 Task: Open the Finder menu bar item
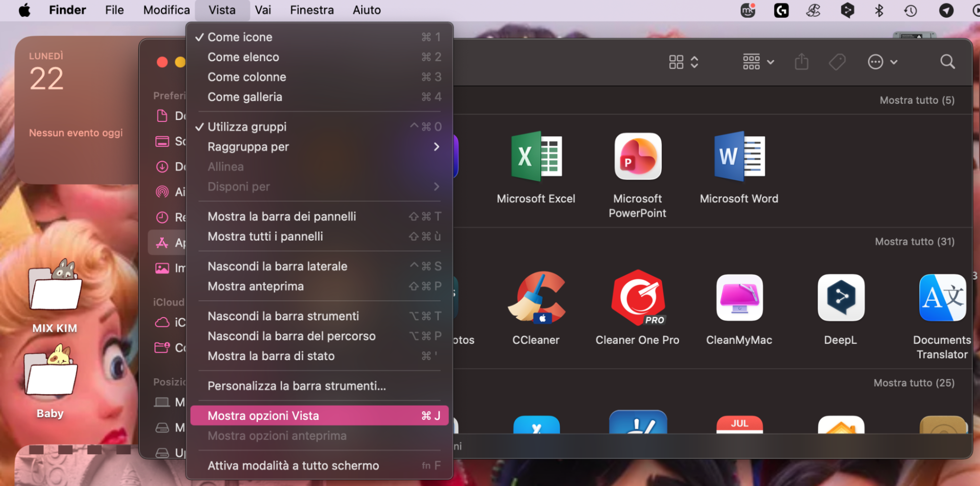pos(67,10)
